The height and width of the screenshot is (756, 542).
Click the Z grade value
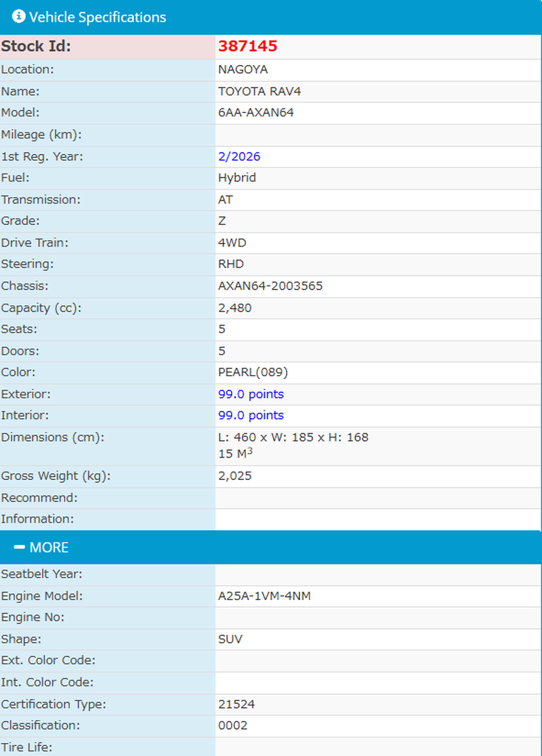(222, 221)
